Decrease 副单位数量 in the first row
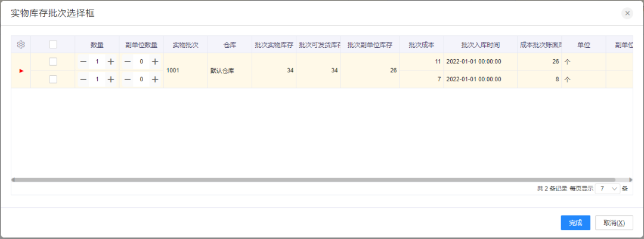 pos(127,62)
